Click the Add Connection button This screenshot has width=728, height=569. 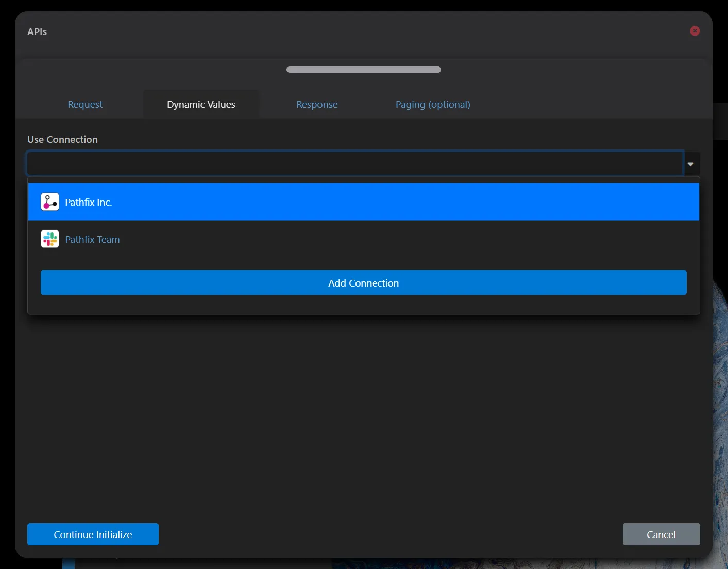(363, 282)
